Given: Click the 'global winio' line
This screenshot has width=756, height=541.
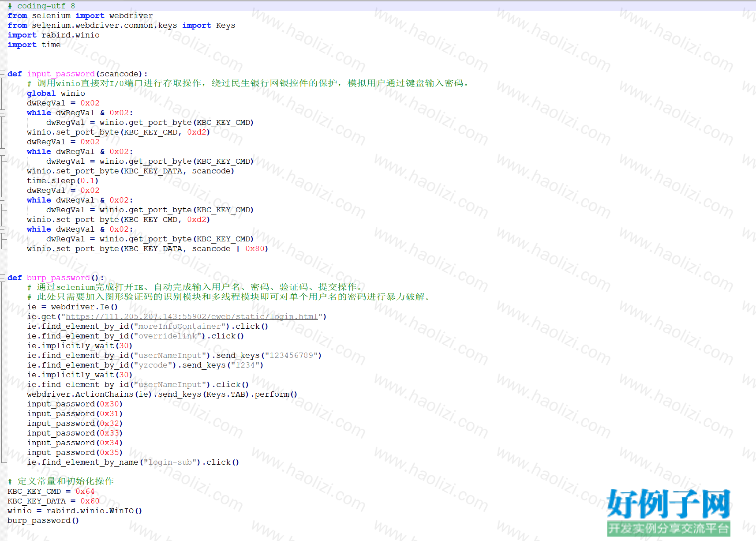Looking at the screenshot, I should [x=56, y=93].
